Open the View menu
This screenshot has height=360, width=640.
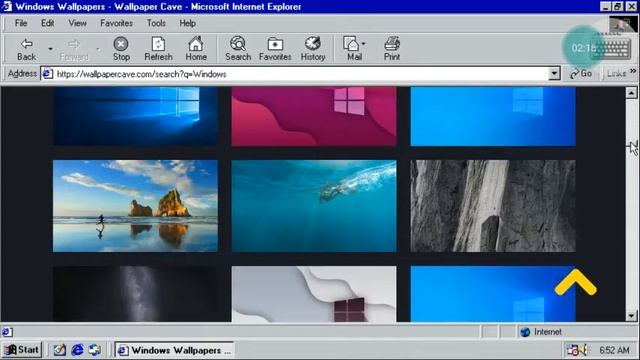(77, 23)
